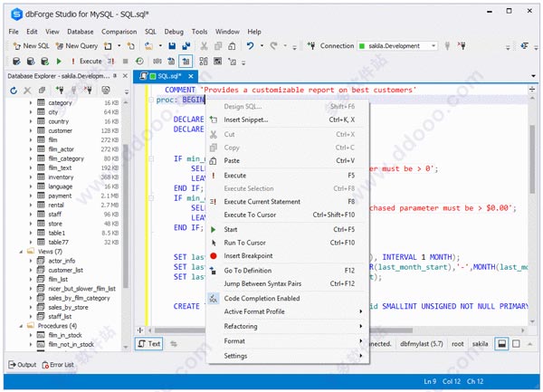543x392 pixels.
Task: Click the New Query toolbar button
Action: tap(77, 45)
